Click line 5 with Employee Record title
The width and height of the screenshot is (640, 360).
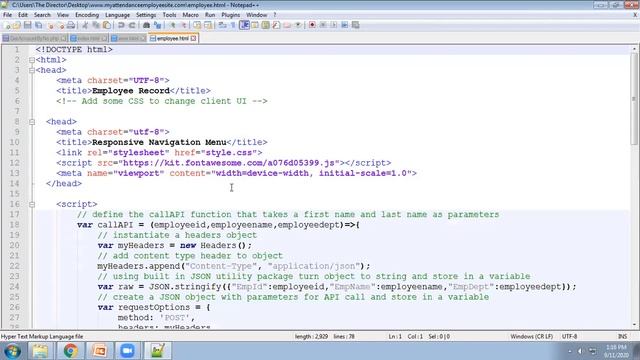133,91
